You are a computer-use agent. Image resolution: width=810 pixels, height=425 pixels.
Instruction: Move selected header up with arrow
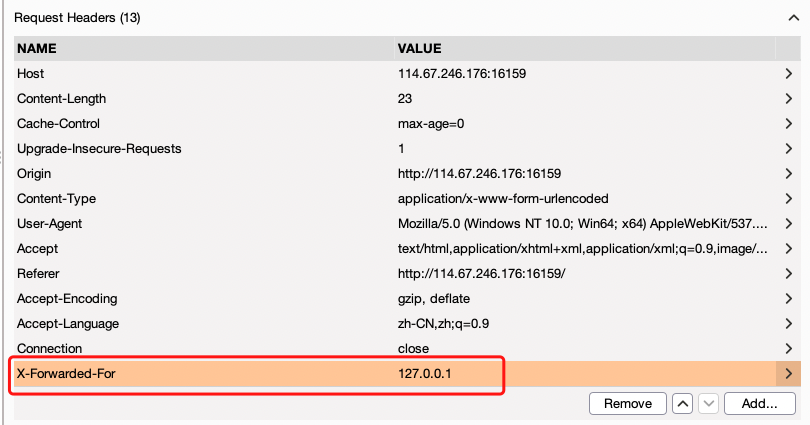point(682,403)
